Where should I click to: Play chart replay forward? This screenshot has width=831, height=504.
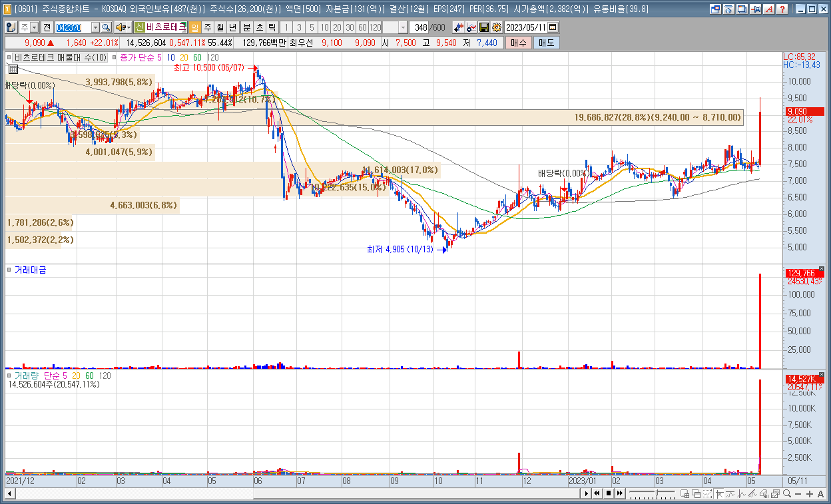[587, 493]
